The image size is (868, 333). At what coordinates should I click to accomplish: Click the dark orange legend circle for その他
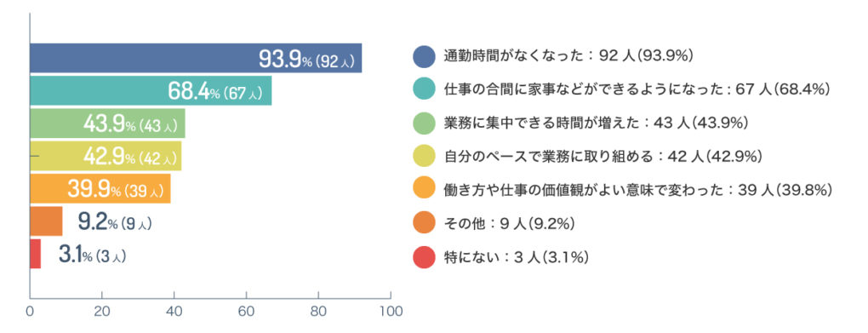[425, 224]
